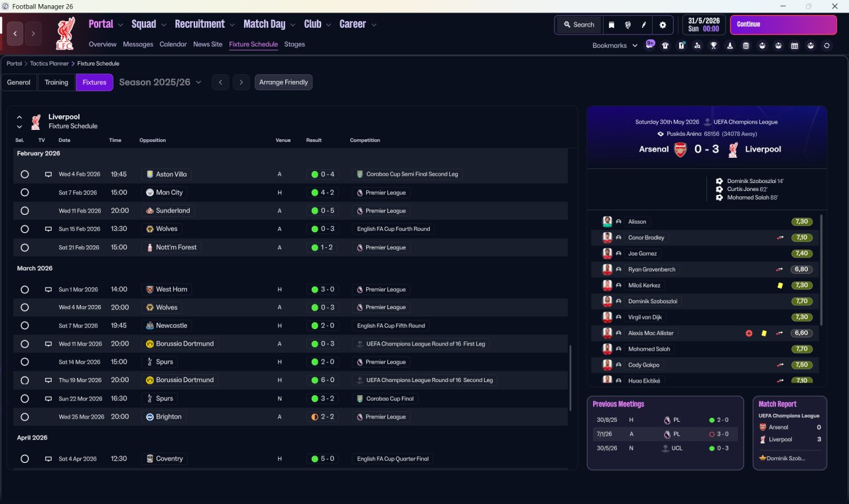
Task: Click the shirt icon in the bookmarks bar
Action: [665, 46]
